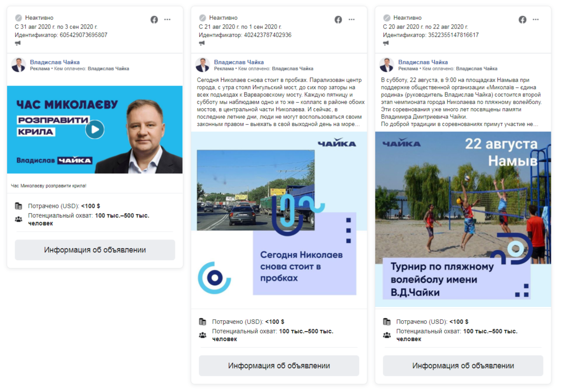This screenshot has width=563, height=392.
Task: Play the Час Миколаєву video
Action: [x=95, y=129]
